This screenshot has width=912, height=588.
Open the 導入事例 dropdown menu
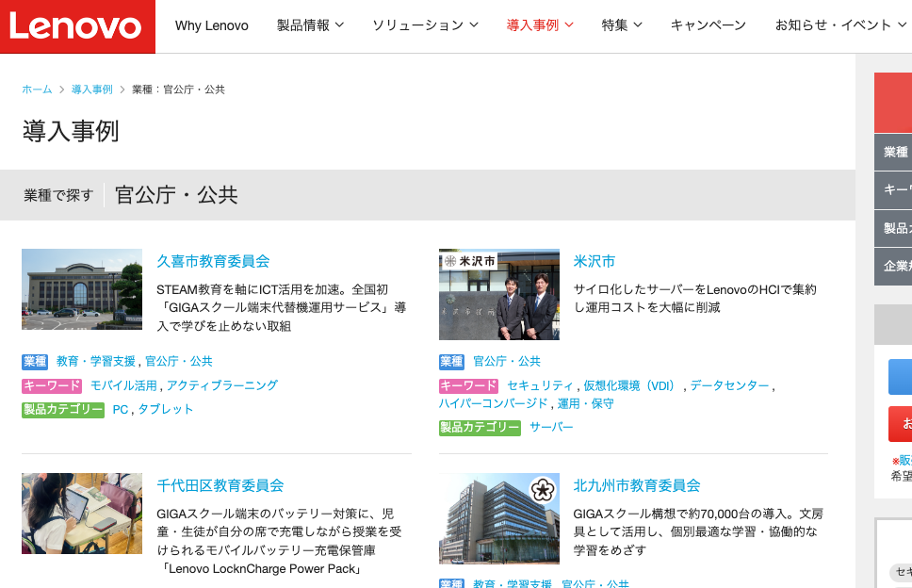click(540, 25)
